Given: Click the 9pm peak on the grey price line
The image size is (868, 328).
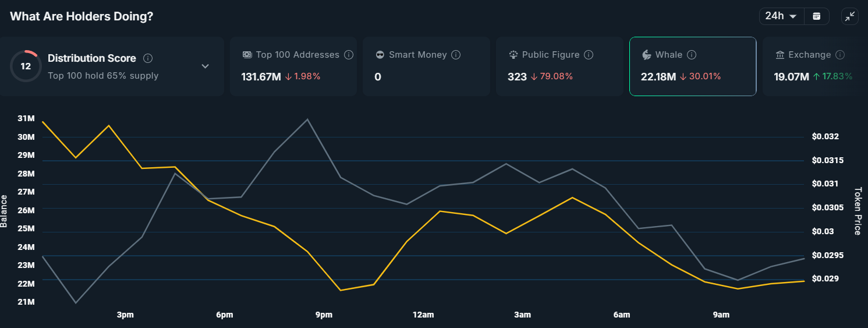Looking at the screenshot, I should [x=307, y=119].
